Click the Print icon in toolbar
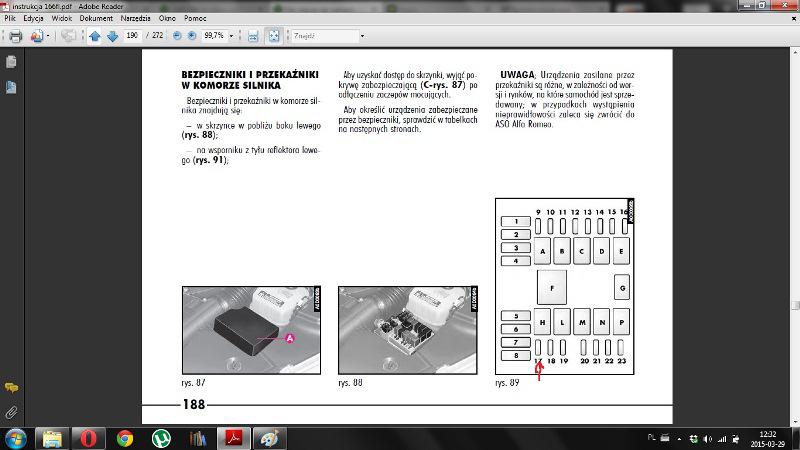The image size is (800, 450). tap(16, 36)
